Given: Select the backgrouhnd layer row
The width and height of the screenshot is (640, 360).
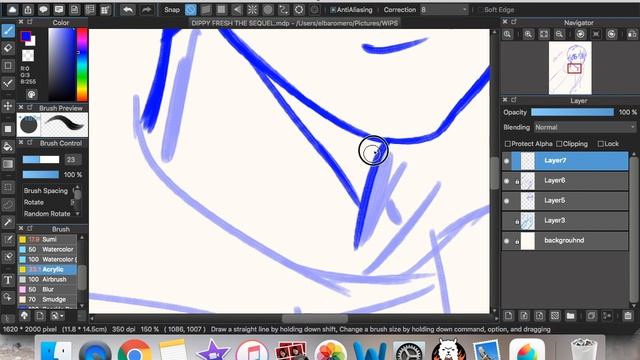Looking at the screenshot, I should (x=565, y=240).
